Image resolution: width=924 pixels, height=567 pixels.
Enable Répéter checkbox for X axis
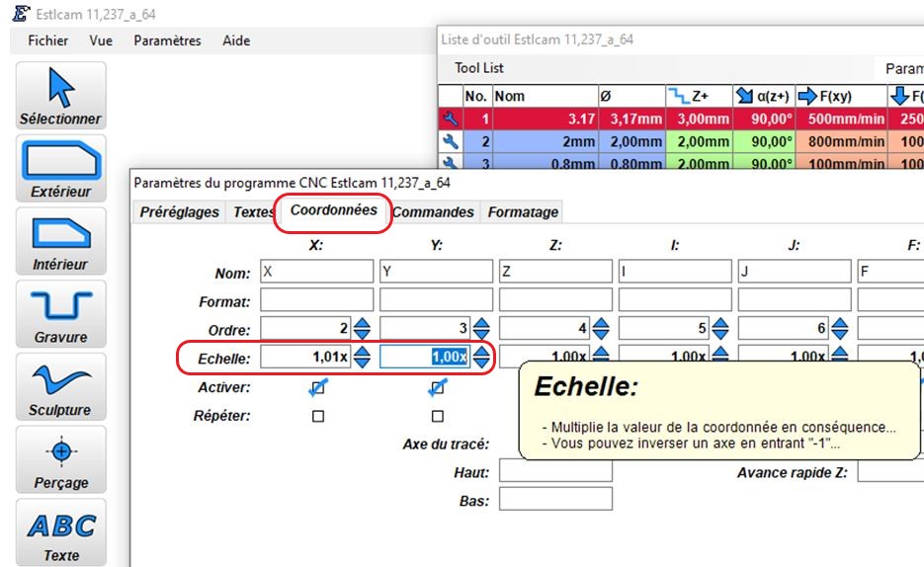click(318, 417)
